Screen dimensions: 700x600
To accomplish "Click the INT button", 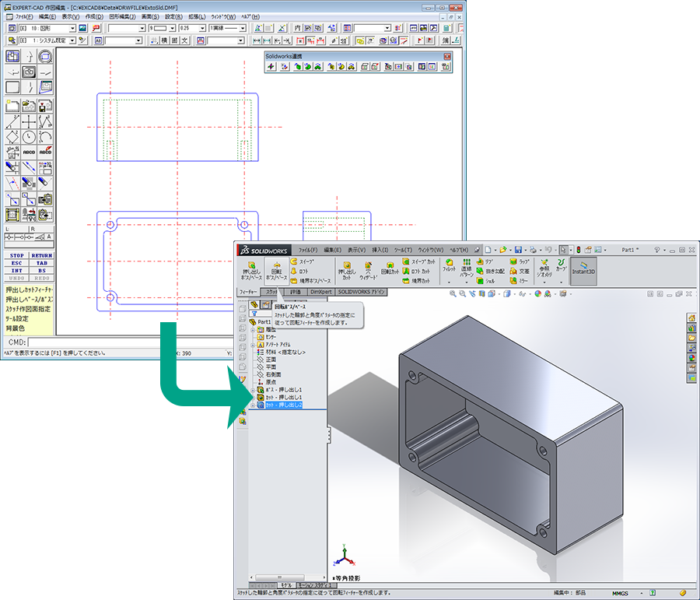I will (16, 271).
